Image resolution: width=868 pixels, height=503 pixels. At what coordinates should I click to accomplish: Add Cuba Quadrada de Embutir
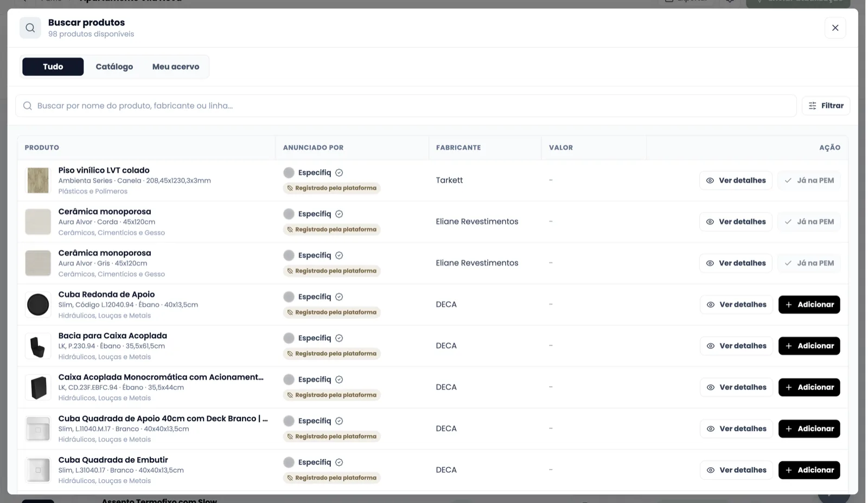(x=809, y=470)
